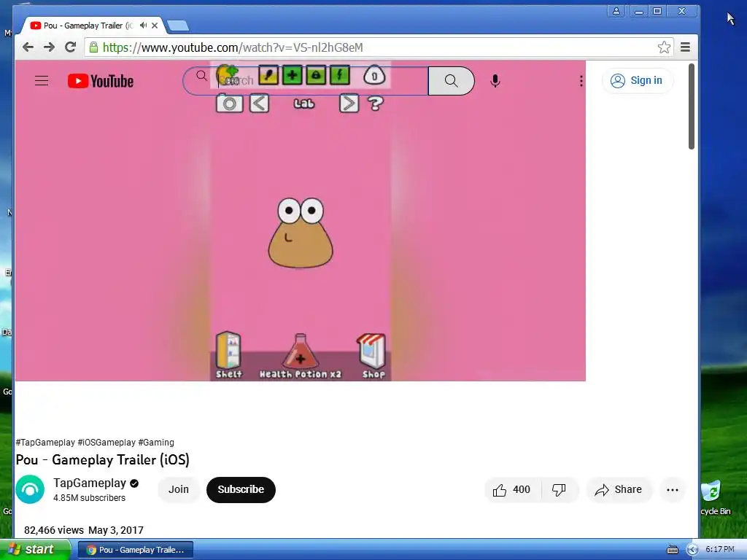Open the more actions ellipsis button
This screenshot has width=747, height=560.
point(672,489)
